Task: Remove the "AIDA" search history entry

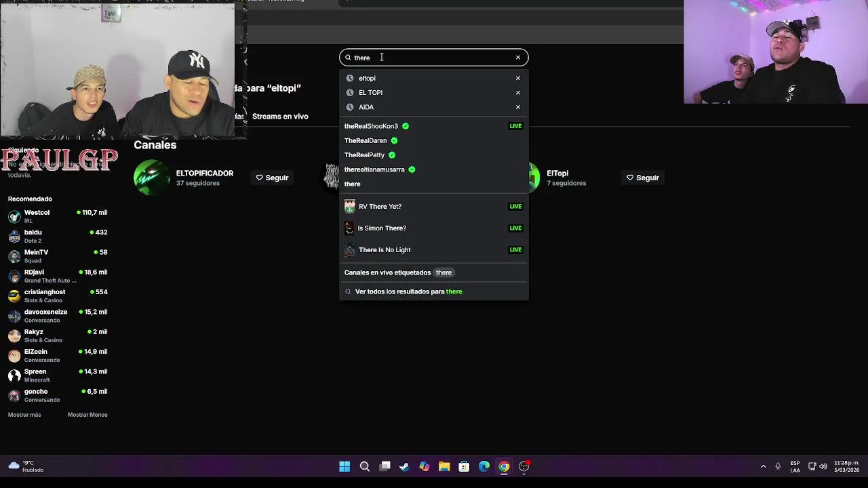Action: pos(518,107)
